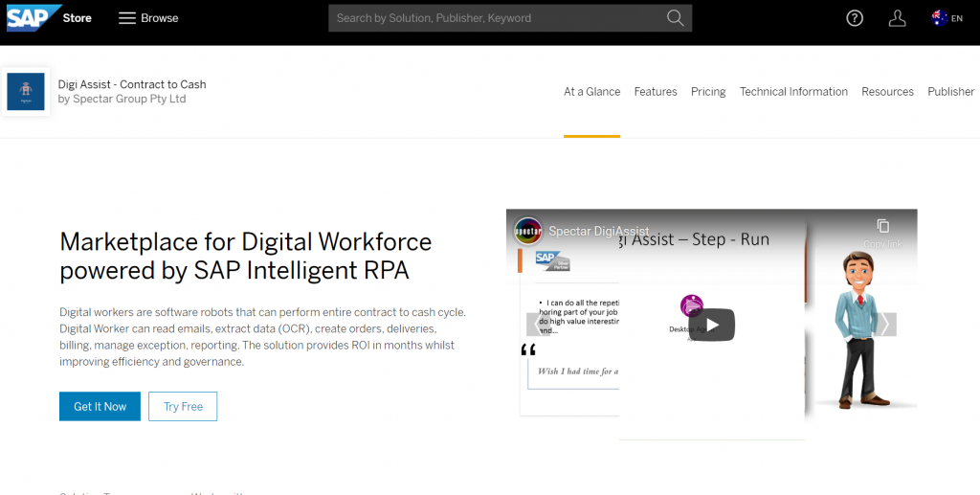Image resolution: width=980 pixels, height=495 pixels.
Task: Open the Browse hamburger menu
Action: tap(148, 18)
